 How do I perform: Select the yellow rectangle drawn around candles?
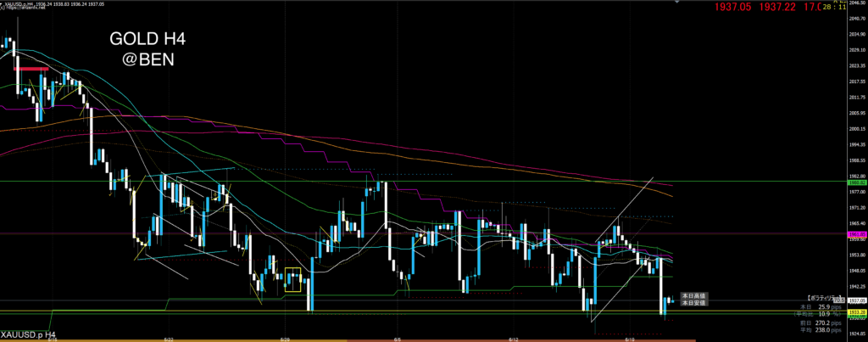293,279
